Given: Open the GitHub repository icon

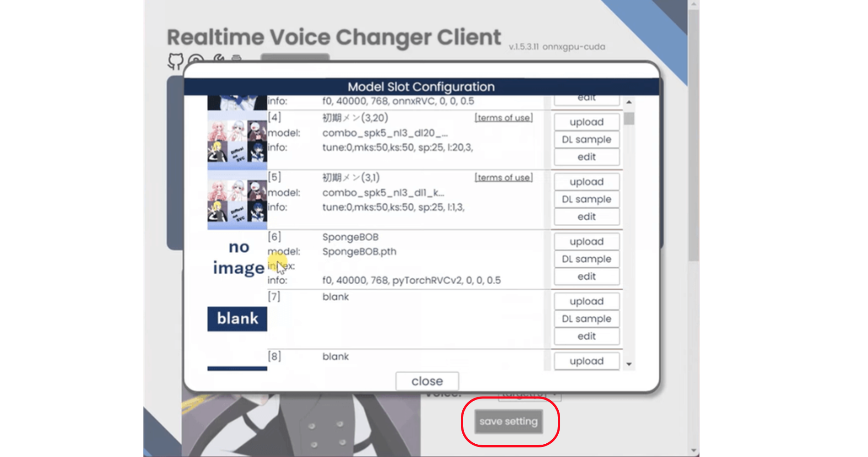Looking at the screenshot, I should [176, 59].
